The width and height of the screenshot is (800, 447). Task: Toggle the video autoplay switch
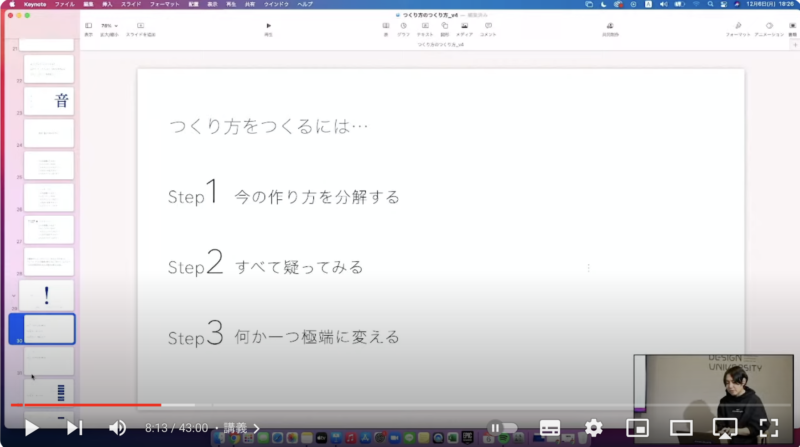click(x=497, y=428)
